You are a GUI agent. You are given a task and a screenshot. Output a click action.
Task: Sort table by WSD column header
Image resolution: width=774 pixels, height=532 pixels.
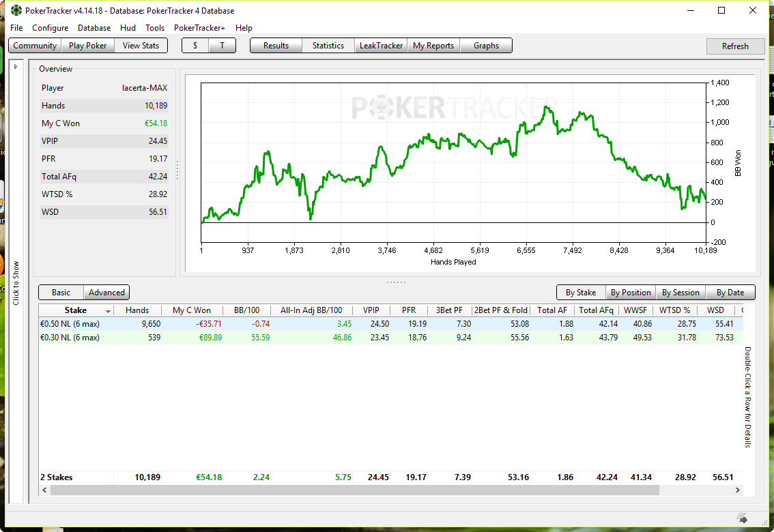coord(716,310)
